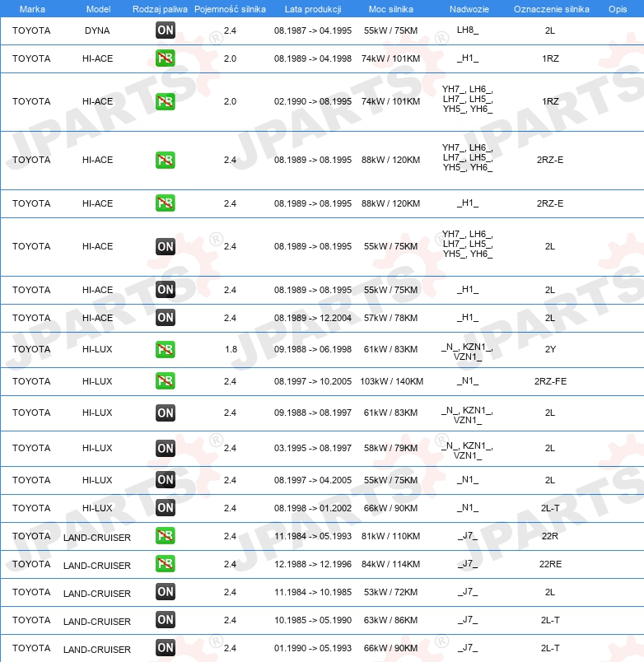Click the 01.1990 -> 05.1993 production dates cell
644x662 pixels.
[313, 648]
